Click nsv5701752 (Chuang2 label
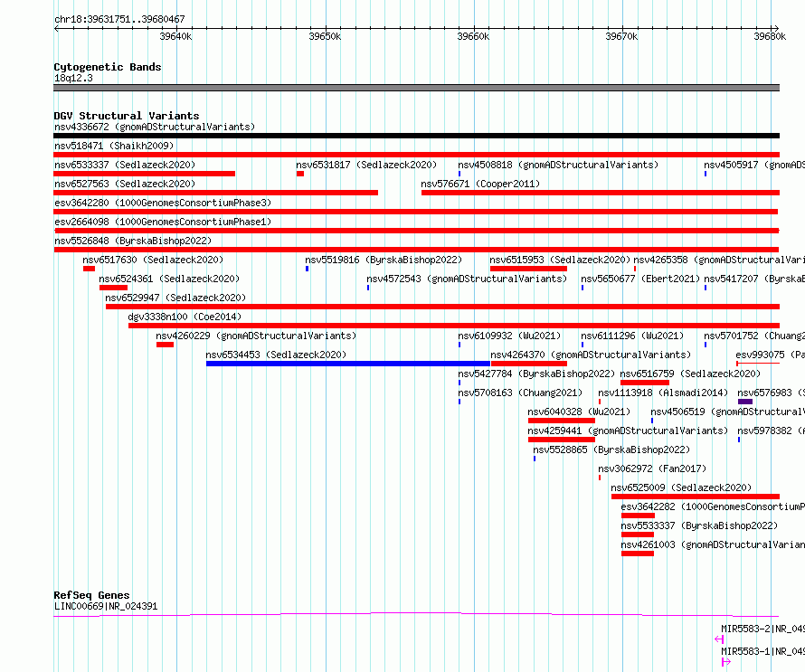 point(754,336)
